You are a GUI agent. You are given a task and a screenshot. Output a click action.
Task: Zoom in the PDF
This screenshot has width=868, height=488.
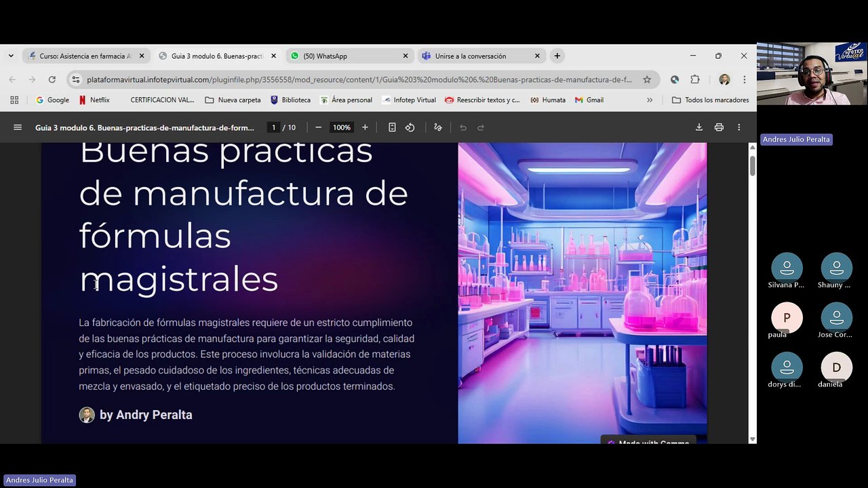tap(365, 127)
